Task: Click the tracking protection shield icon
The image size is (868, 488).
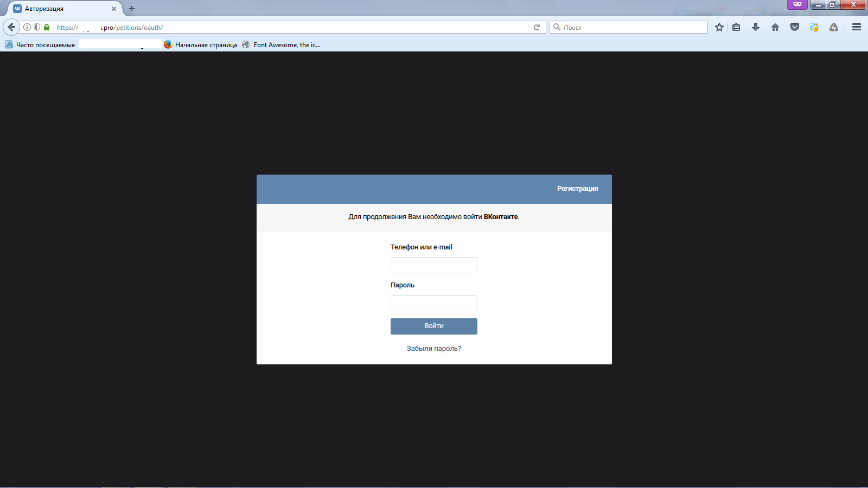Action: [37, 27]
